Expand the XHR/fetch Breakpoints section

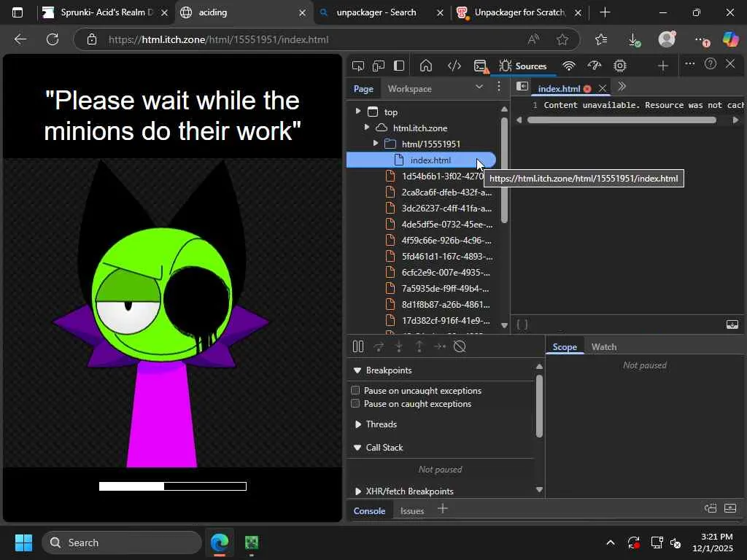pos(357,491)
